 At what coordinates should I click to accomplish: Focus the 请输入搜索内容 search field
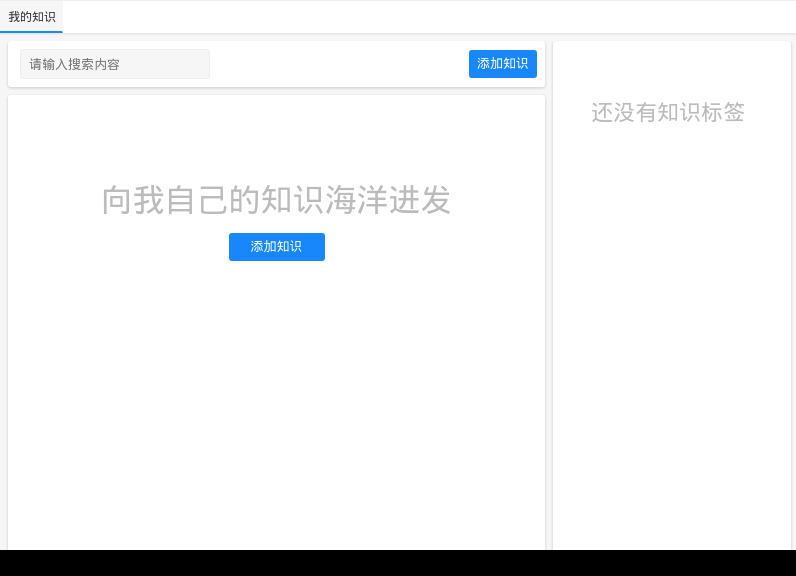point(115,64)
